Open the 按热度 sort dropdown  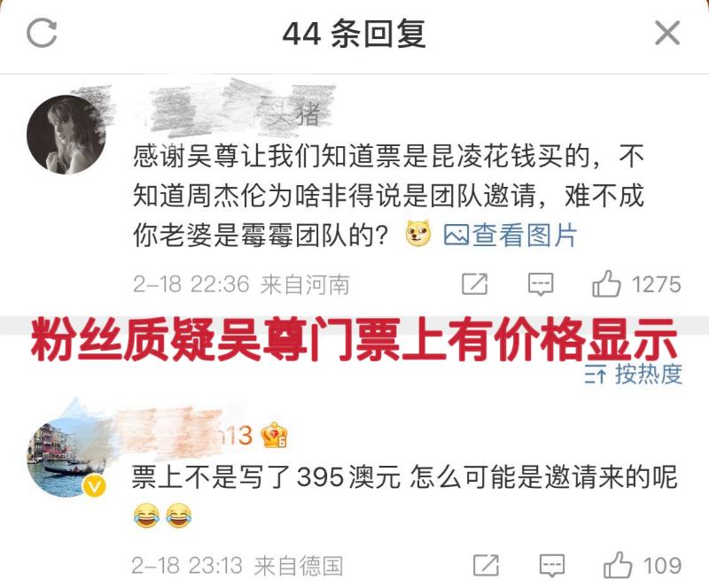point(633,374)
